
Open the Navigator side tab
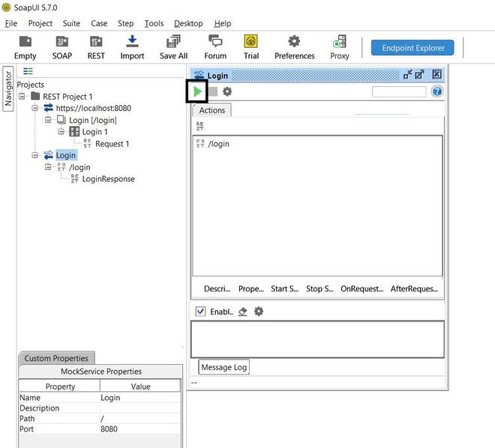[8, 89]
